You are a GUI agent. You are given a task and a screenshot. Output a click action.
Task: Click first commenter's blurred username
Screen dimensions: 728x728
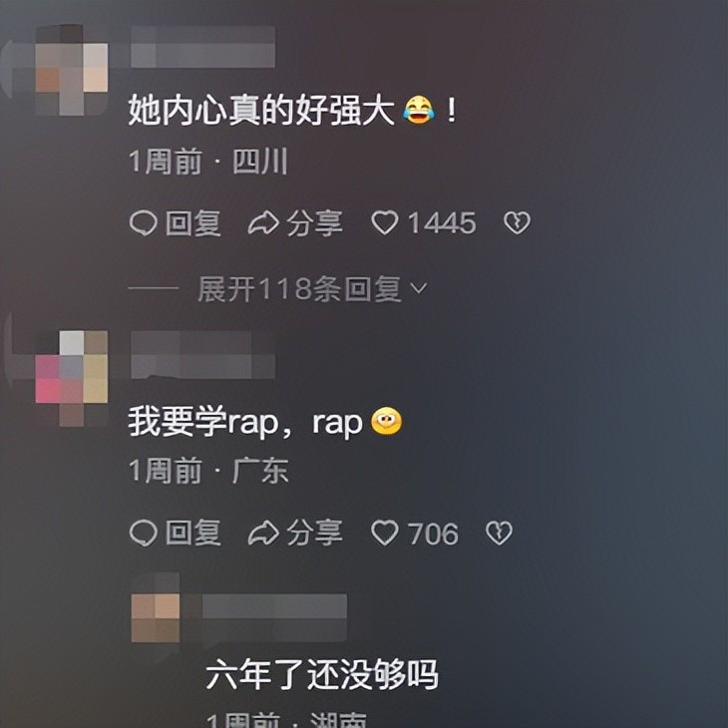tap(202, 47)
